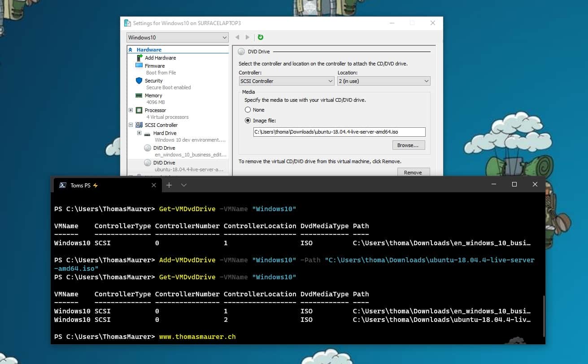Select DVD Drive disc icon for ubuntu ISO

[x=148, y=163]
